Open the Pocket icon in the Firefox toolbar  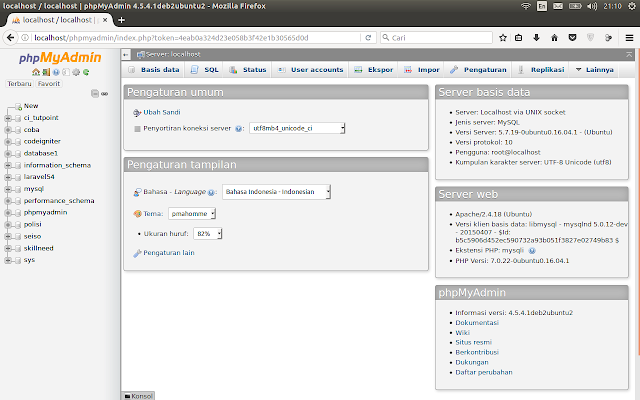(572, 38)
